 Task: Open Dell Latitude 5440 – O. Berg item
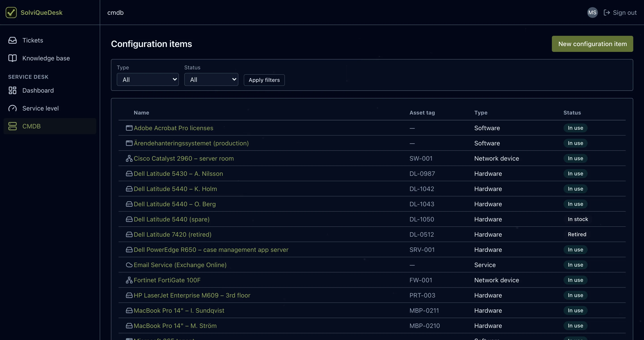174,204
